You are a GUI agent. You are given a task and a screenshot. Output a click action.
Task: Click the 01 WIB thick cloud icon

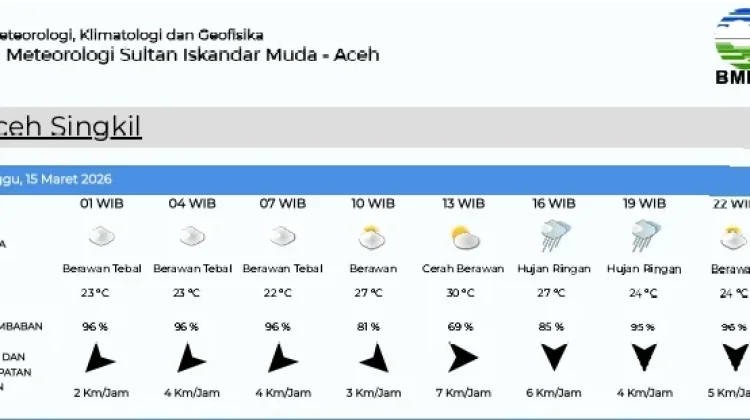click(102, 236)
